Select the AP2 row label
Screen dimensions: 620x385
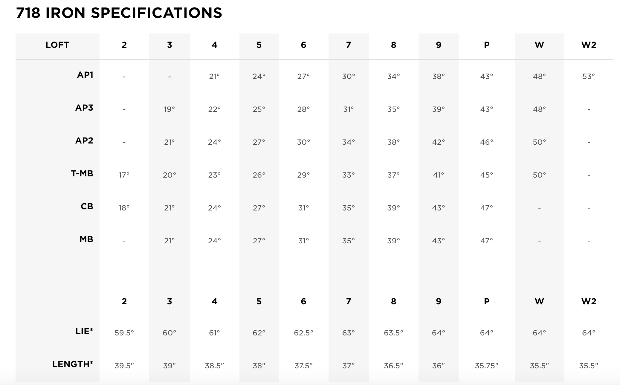[x=84, y=141]
